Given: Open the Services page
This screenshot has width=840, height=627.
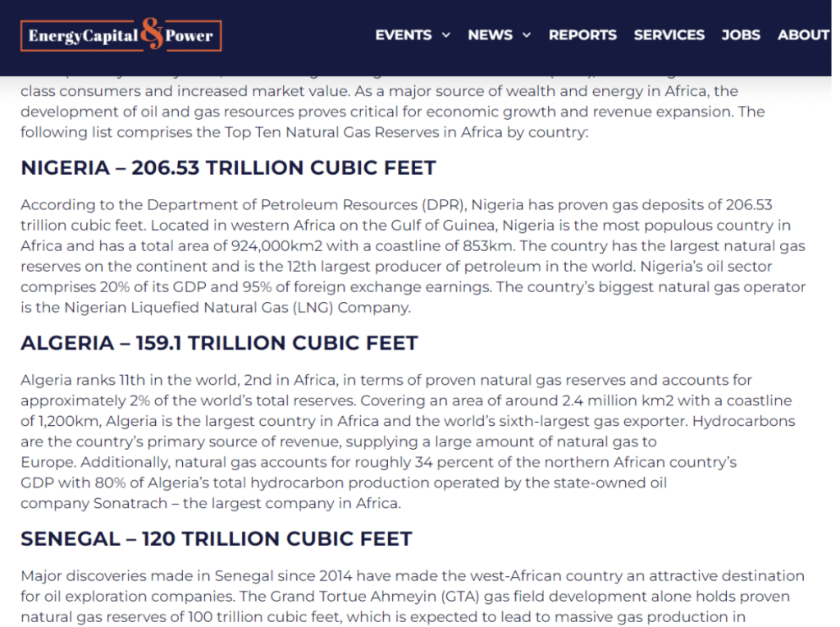Looking at the screenshot, I should tap(669, 35).
